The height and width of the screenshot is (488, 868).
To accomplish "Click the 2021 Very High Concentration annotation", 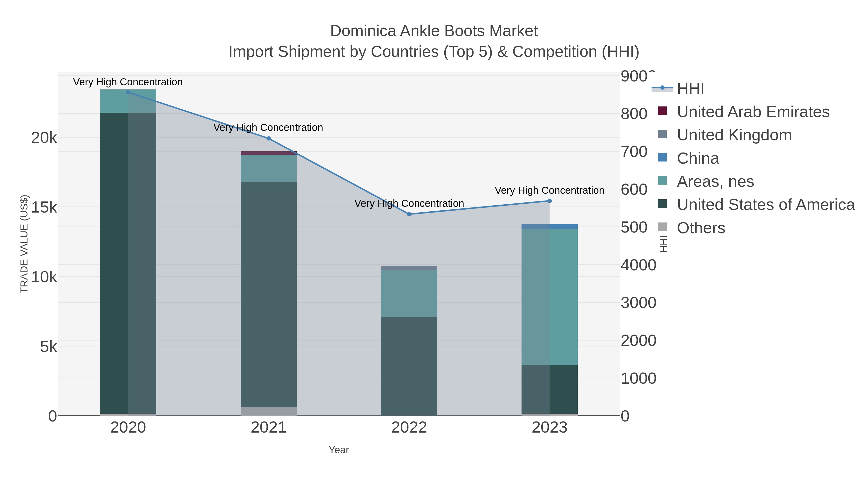I will click(268, 127).
